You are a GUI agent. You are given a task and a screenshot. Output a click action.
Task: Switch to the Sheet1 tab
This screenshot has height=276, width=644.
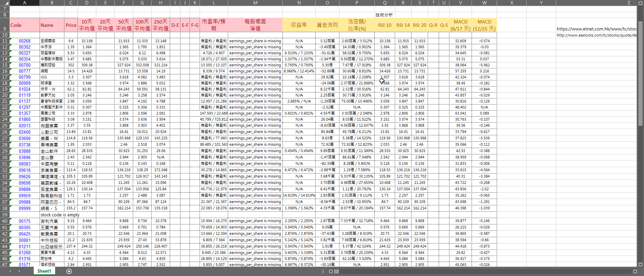44,271
